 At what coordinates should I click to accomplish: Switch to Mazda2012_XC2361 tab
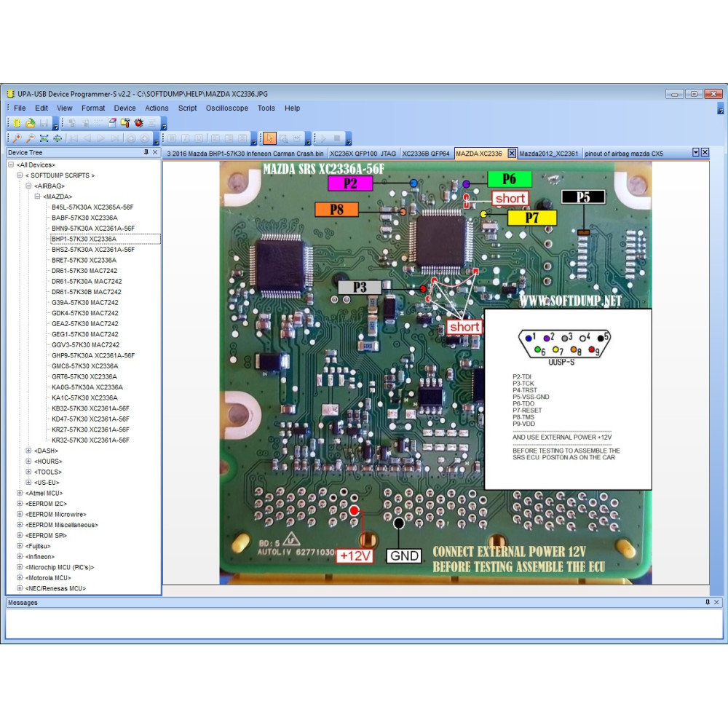click(549, 154)
